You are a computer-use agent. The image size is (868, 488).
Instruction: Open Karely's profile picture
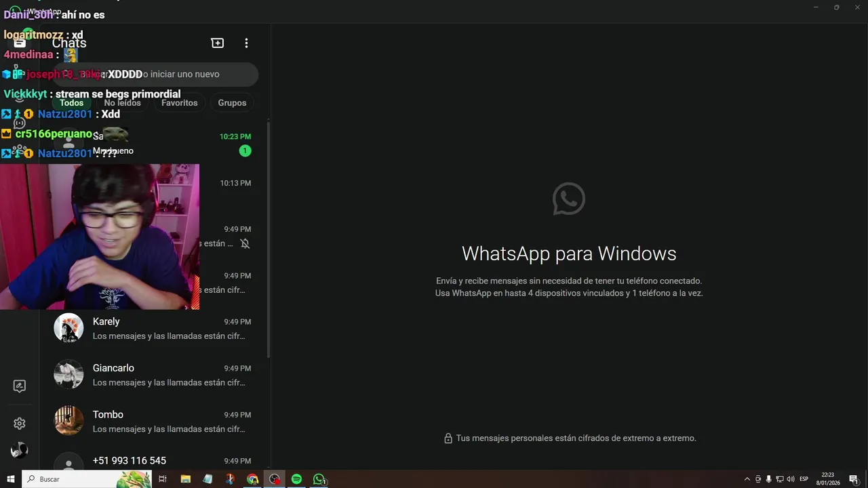(x=68, y=329)
